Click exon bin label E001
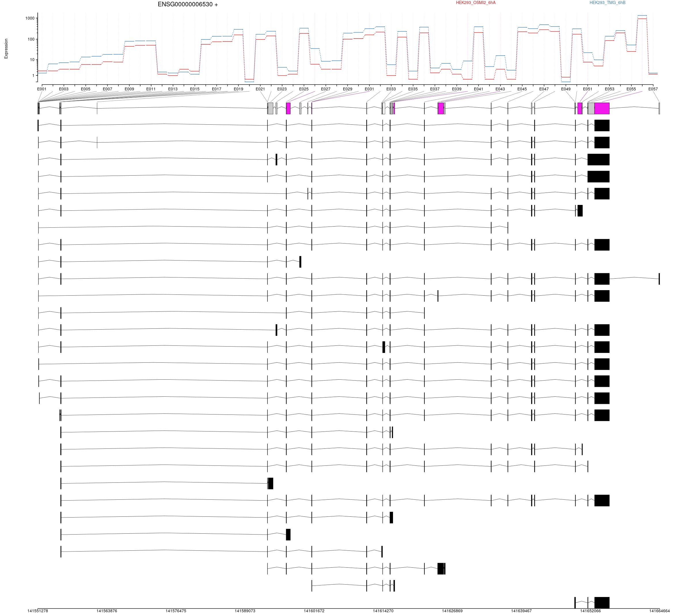691x616 pixels. [x=42, y=89]
